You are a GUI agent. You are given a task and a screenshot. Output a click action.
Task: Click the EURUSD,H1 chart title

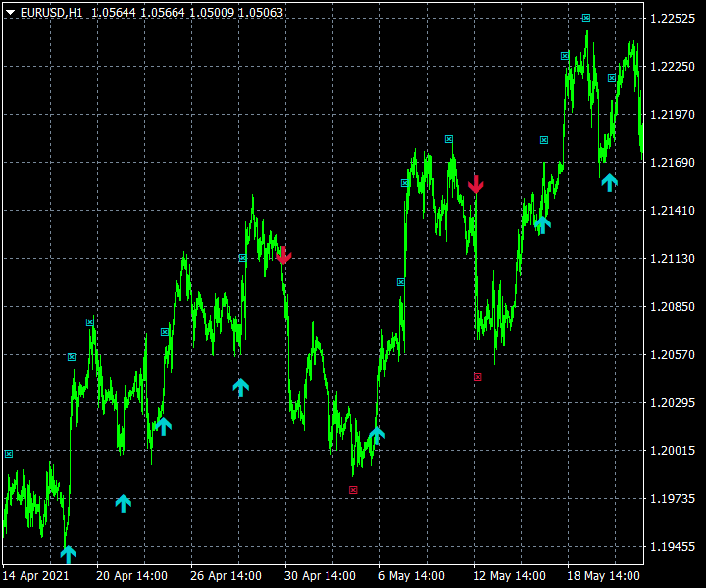pyautogui.click(x=52, y=13)
